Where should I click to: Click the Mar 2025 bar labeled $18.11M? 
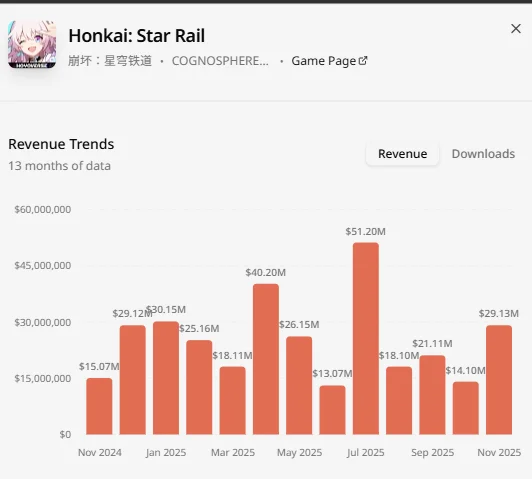point(232,401)
